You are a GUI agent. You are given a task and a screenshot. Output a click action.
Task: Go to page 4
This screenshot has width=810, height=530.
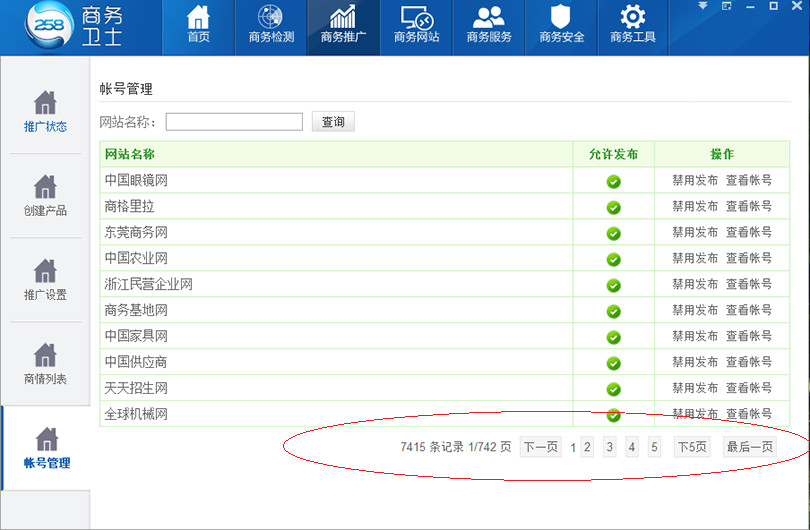point(632,447)
